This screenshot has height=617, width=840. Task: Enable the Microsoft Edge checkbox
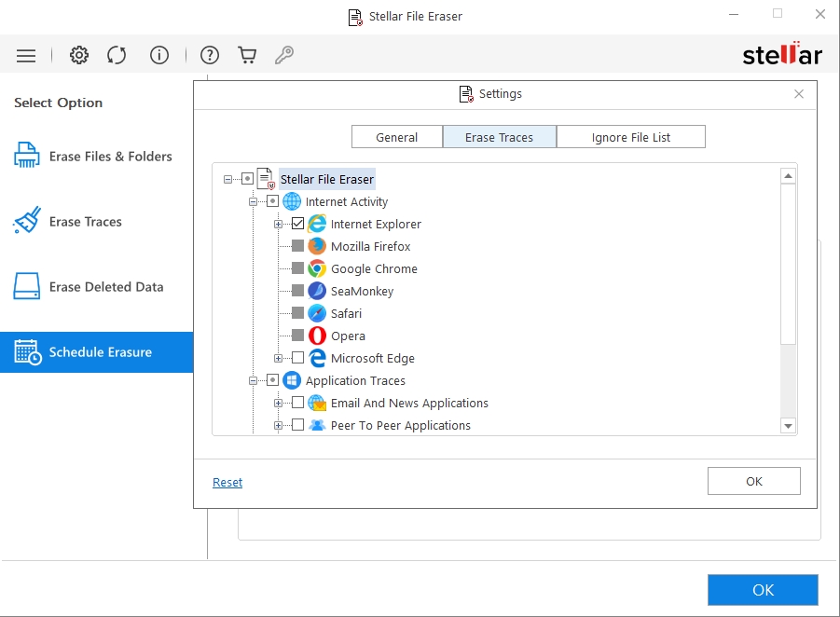(297, 358)
